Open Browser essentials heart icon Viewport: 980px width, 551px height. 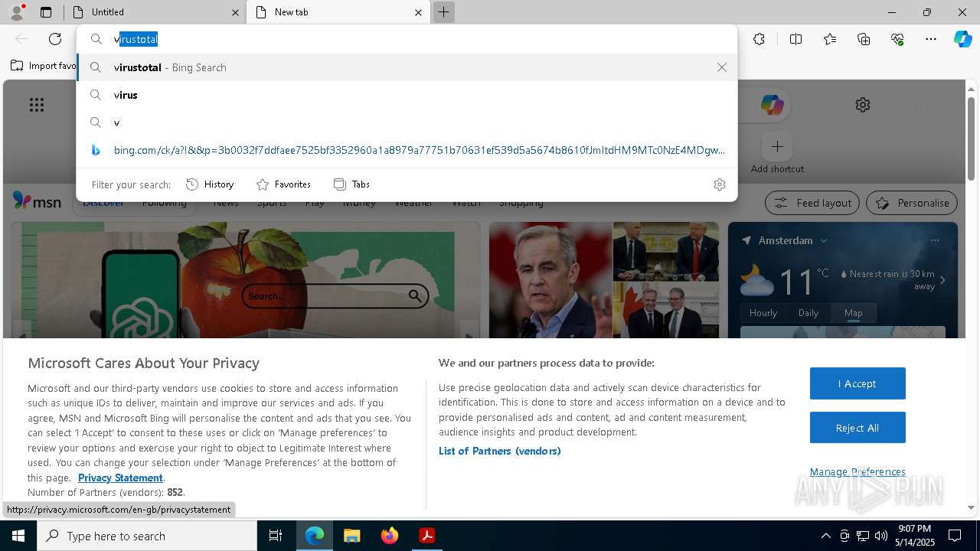click(x=897, y=39)
